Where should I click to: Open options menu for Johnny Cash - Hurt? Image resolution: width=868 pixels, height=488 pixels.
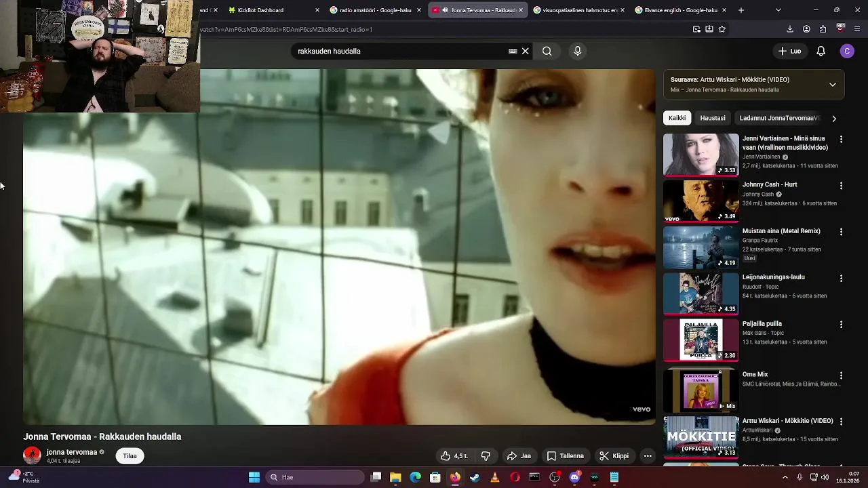[x=841, y=185]
